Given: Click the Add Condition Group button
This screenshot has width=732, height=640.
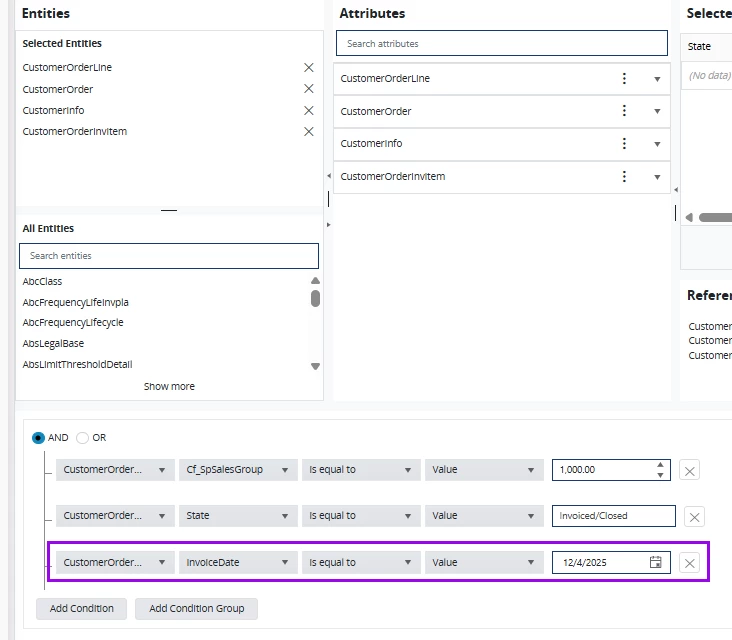Looking at the screenshot, I should (x=196, y=608).
